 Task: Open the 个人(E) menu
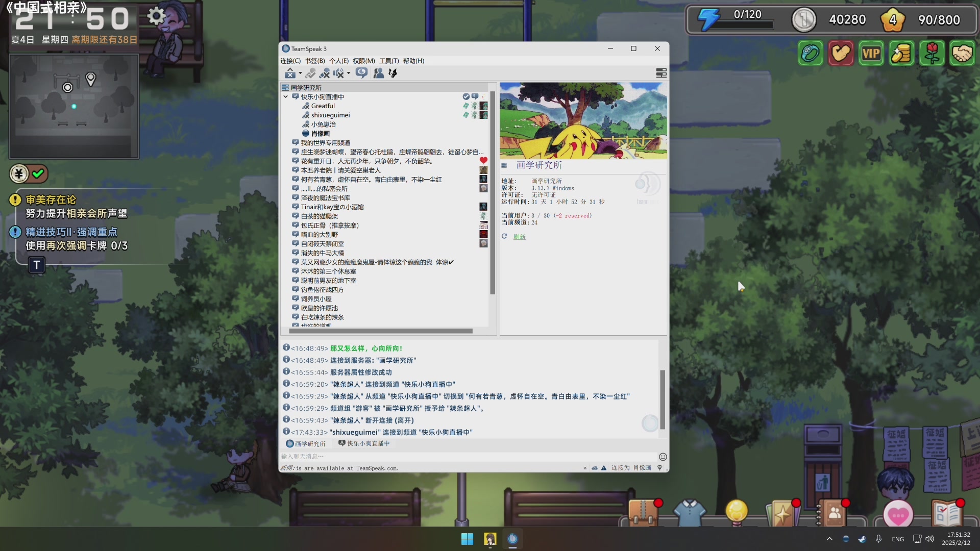click(339, 61)
